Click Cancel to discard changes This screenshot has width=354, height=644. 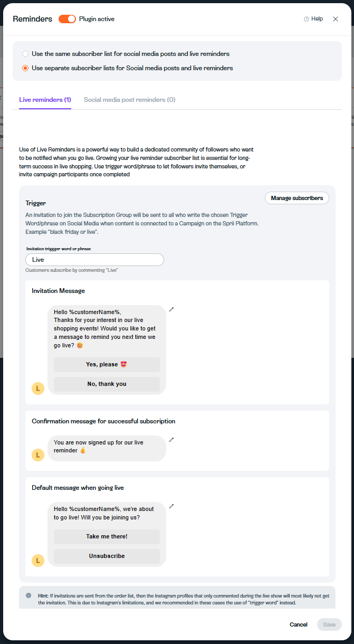299,624
